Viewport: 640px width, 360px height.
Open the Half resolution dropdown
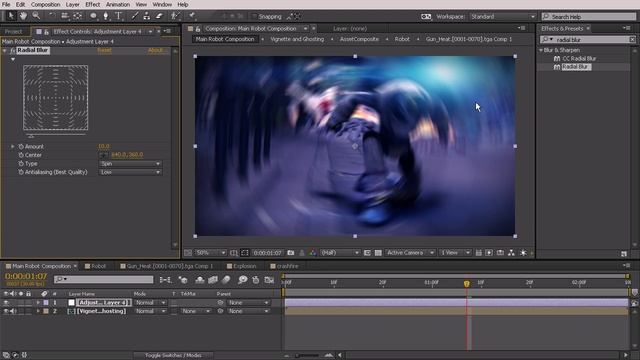340,253
